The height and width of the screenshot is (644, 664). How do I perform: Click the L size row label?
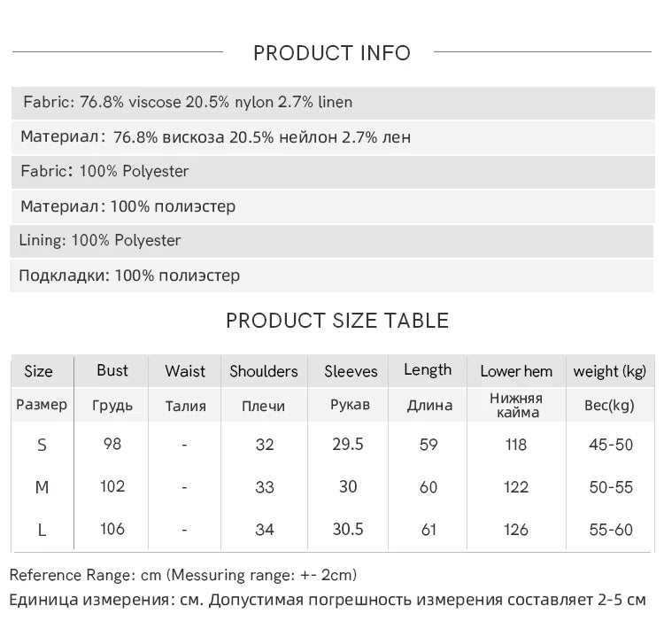(x=42, y=530)
